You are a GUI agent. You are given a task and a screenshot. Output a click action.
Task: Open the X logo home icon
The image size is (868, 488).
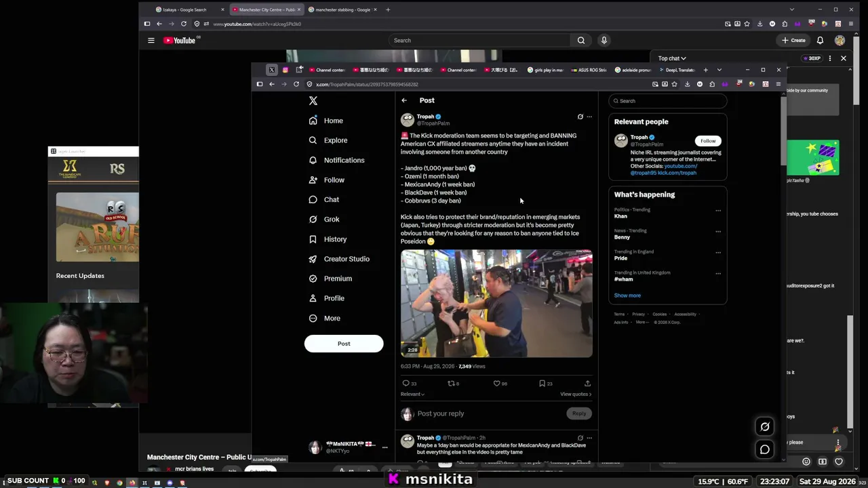pyautogui.click(x=313, y=101)
